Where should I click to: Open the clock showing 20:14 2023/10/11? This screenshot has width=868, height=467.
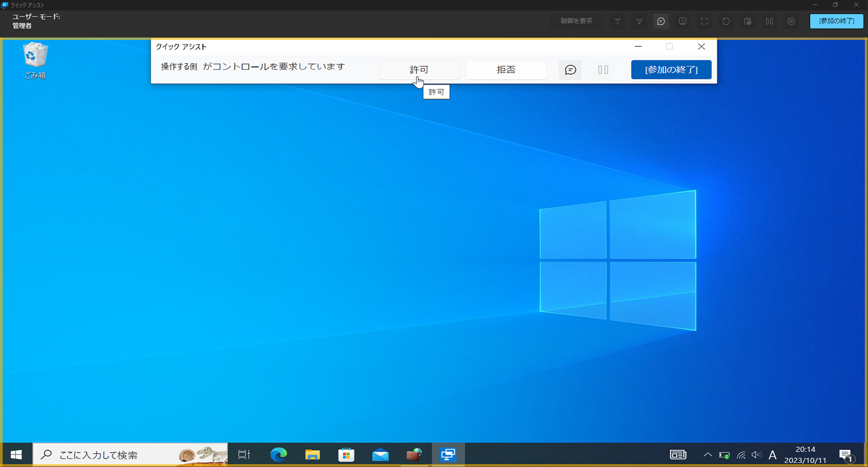[x=805, y=455]
